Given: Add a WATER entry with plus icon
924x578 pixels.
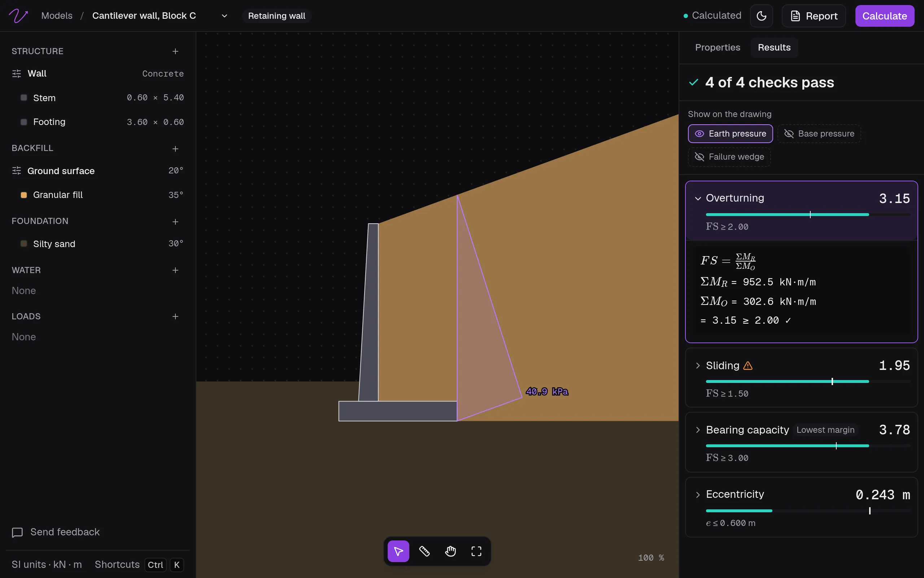Looking at the screenshot, I should point(175,270).
